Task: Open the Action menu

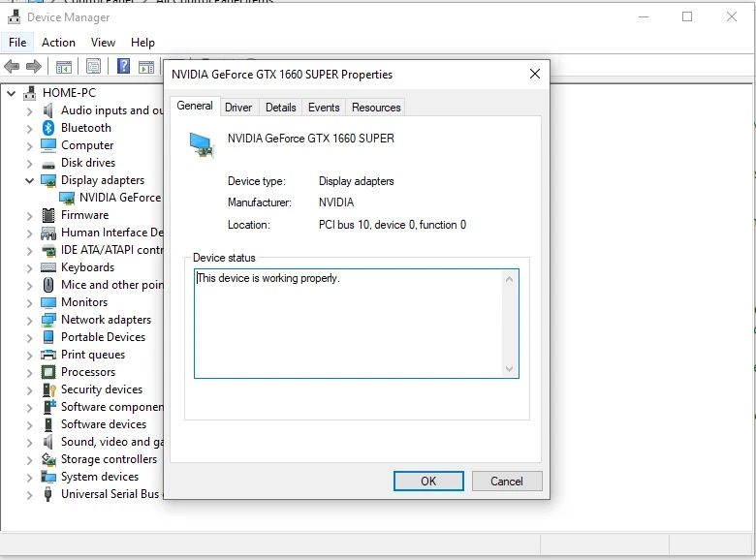Action: coord(58,43)
